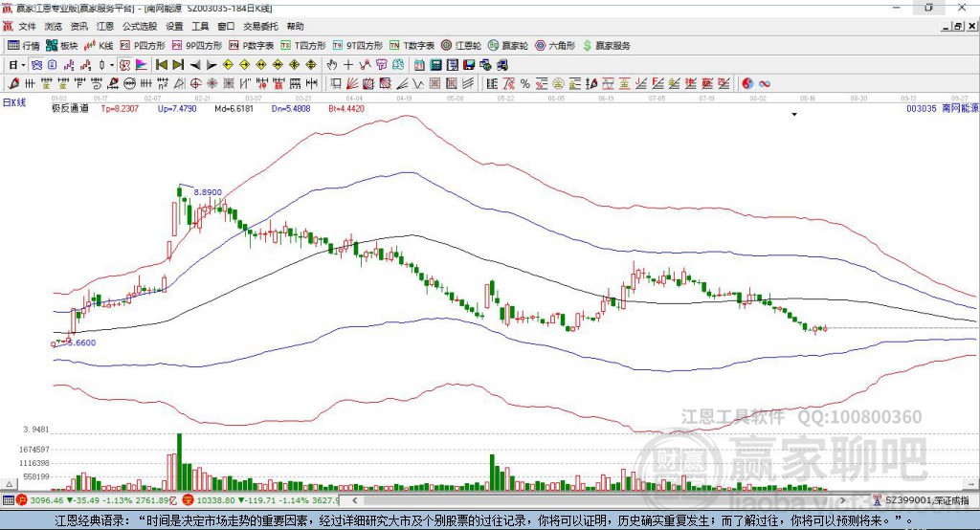
Task: Open the 交易委托 menu
Action: 260,26
